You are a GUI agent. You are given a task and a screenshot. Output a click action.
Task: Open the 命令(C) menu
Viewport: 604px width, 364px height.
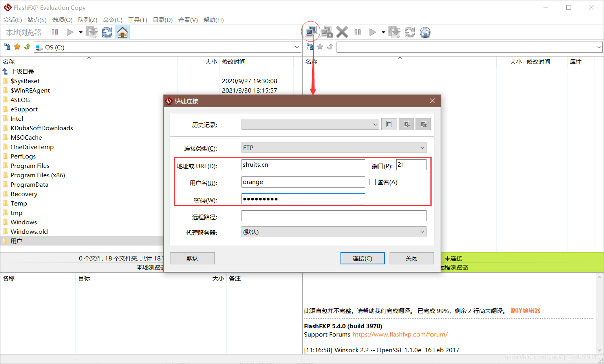pos(113,20)
